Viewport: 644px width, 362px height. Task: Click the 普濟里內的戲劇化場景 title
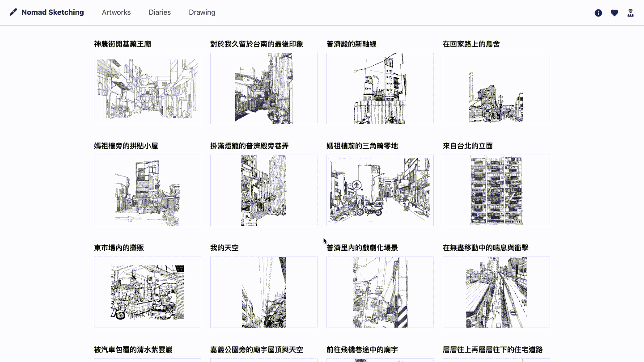362,248
